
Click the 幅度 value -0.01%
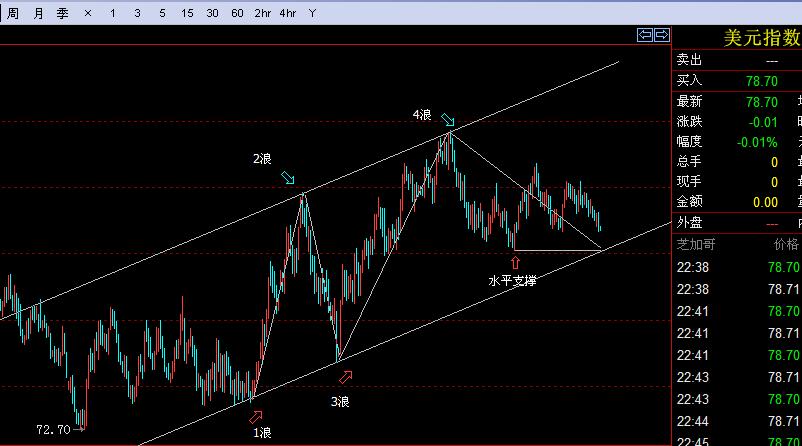(757, 142)
